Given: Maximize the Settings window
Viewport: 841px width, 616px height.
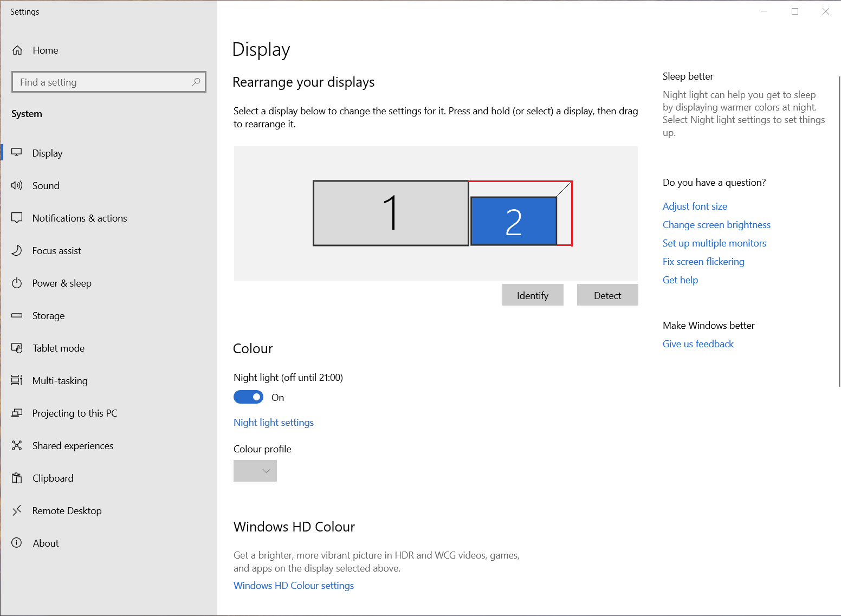Looking at the screenshot, I should pos(795,11).
